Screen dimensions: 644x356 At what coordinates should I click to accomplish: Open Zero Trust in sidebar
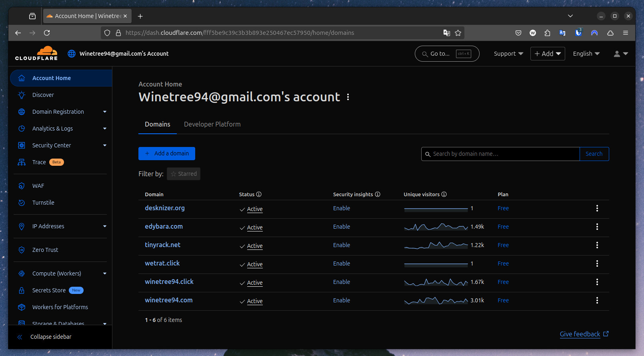coord(61,250)
